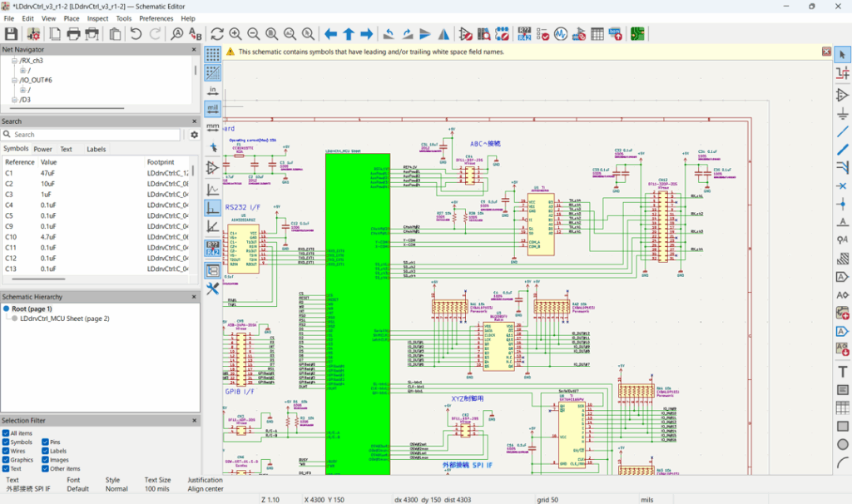The image size is (852, 504).
Task: Uncheck the All items filter
Action: coord(6,433)
